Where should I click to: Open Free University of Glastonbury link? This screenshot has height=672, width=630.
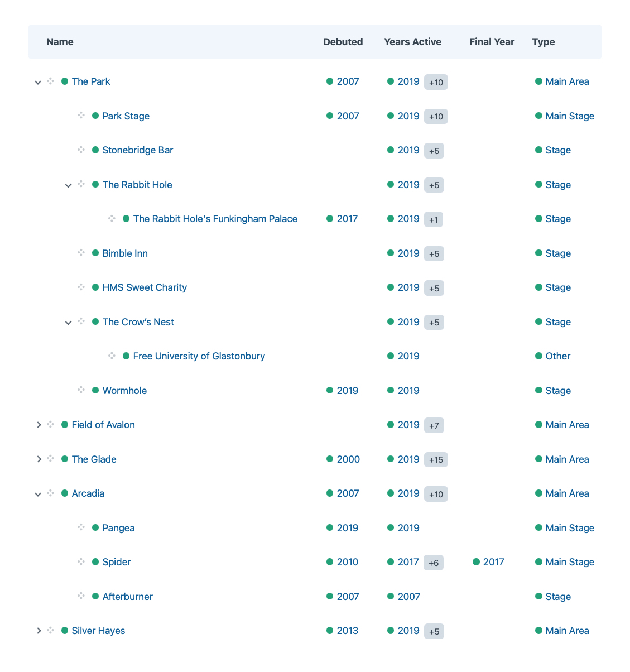199,356
